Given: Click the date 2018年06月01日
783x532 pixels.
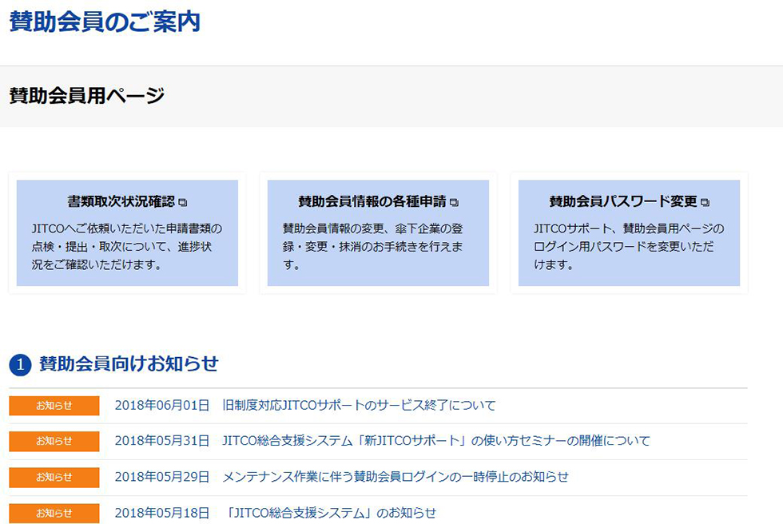Looking at the screenshot, I should 162,405.
